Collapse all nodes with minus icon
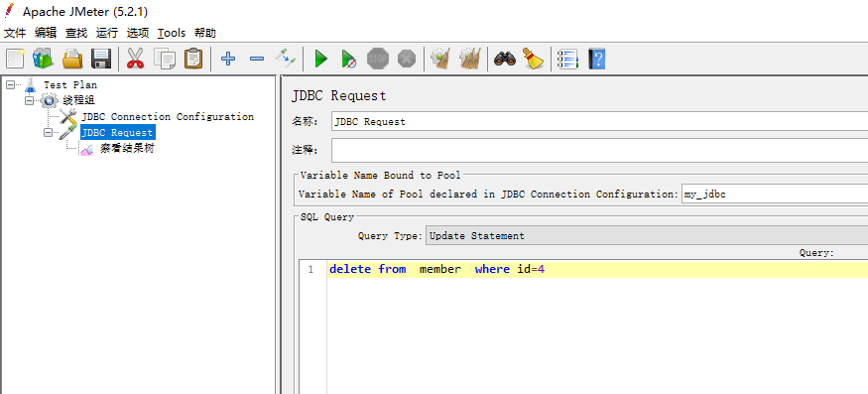Screen dimensions: 868x394 click(257, 59)
